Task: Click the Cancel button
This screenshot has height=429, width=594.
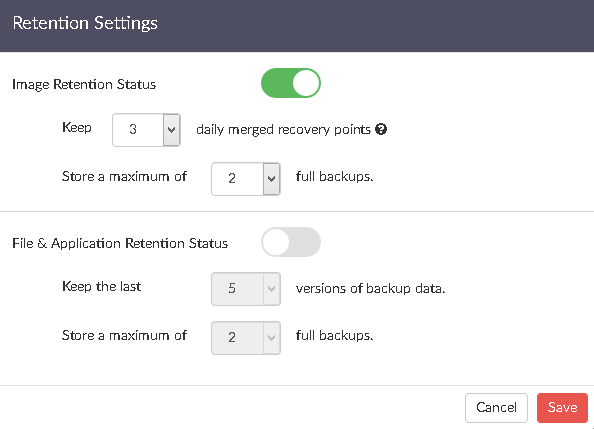Action: (496, 408)
